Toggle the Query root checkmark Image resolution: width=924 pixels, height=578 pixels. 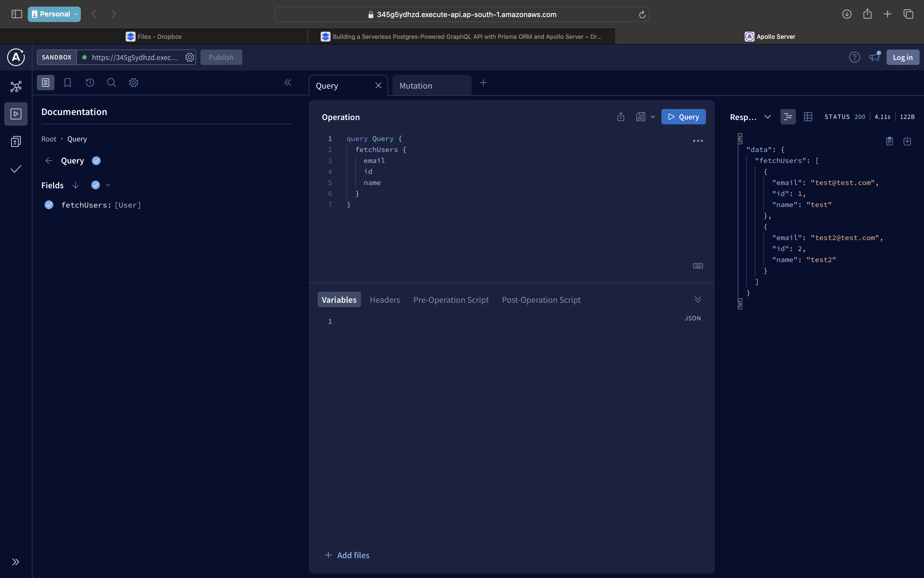click(x=96, y=160)
